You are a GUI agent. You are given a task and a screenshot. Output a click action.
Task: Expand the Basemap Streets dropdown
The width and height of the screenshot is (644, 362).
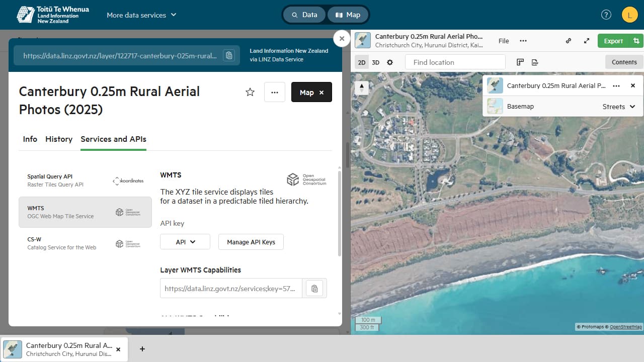[619, 107]
